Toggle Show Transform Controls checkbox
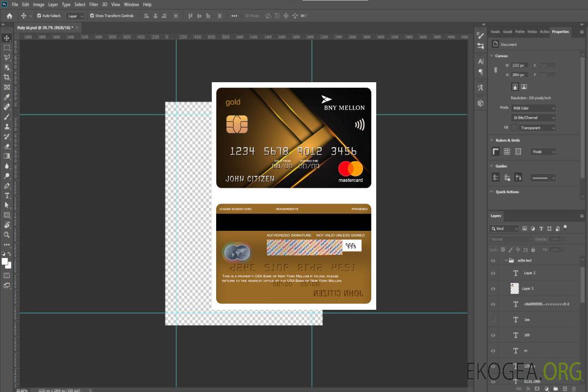588x392 pixels. click(x=92, y=16)
